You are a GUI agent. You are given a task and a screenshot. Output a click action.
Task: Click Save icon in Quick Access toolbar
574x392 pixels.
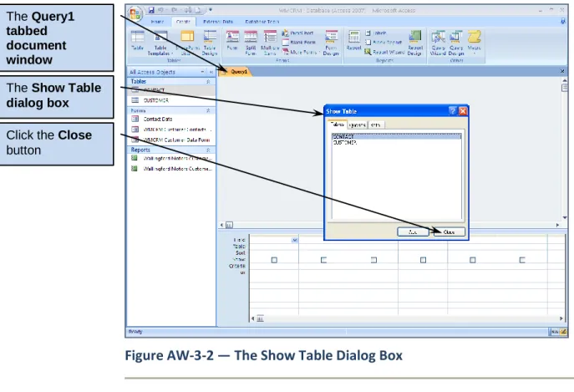click(151, 10)
